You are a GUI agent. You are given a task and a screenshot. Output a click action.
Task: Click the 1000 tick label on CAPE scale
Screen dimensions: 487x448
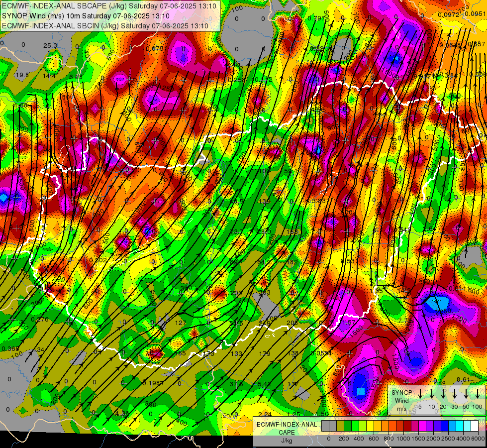coord(403,439)
